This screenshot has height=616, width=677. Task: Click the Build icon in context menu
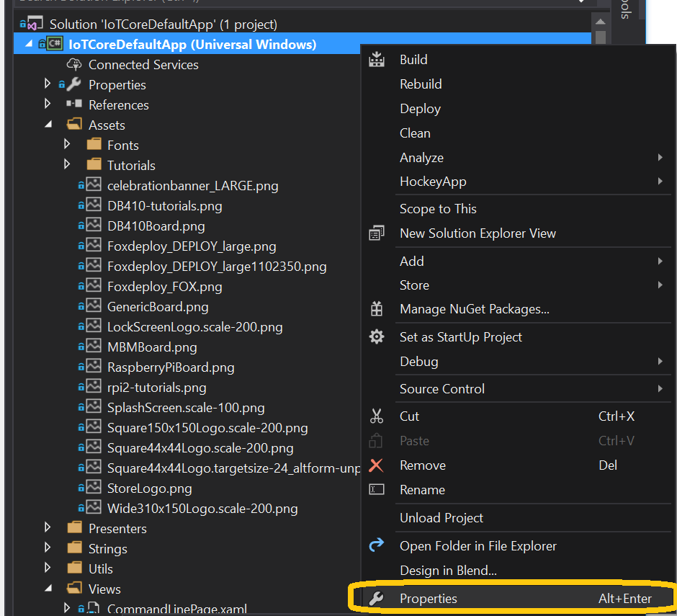tap(377, 59)
